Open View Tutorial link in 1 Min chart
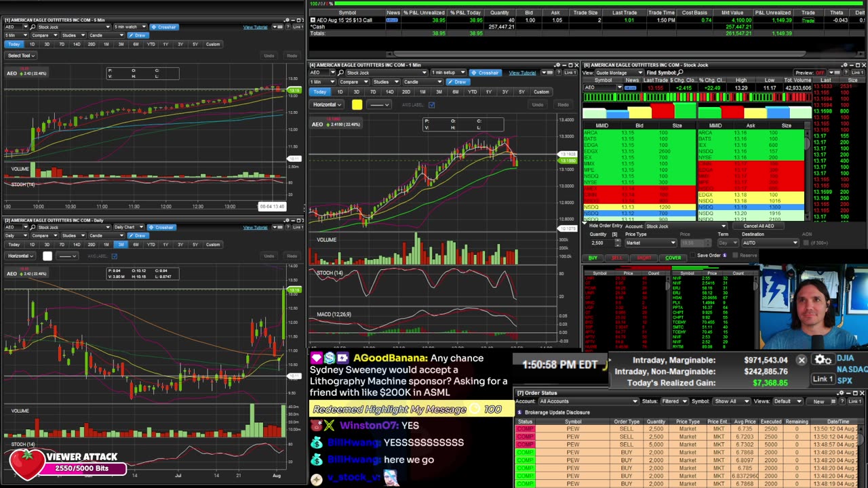Viewport: 868px width, 488px height. point(522,73)
